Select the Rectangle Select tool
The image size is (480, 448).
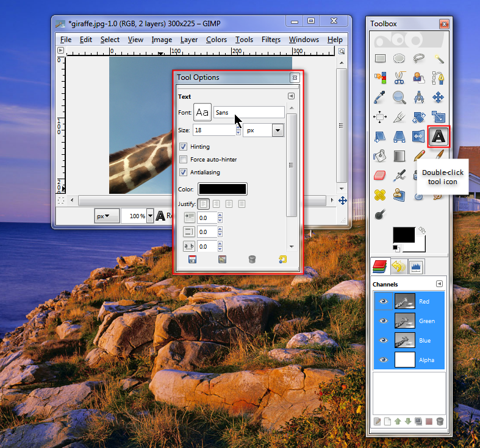(x=379, y=59)
